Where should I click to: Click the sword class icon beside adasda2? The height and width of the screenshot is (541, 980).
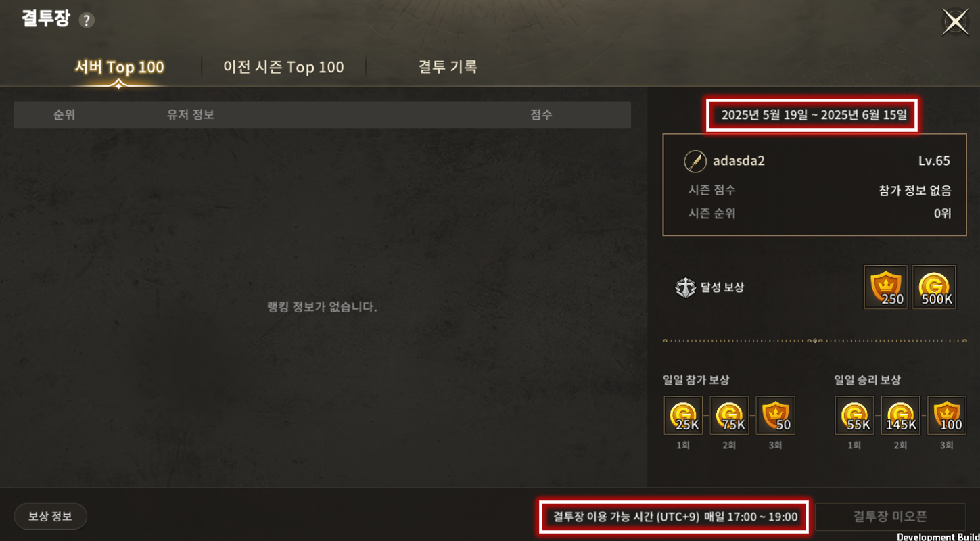[x=695, y=161]
